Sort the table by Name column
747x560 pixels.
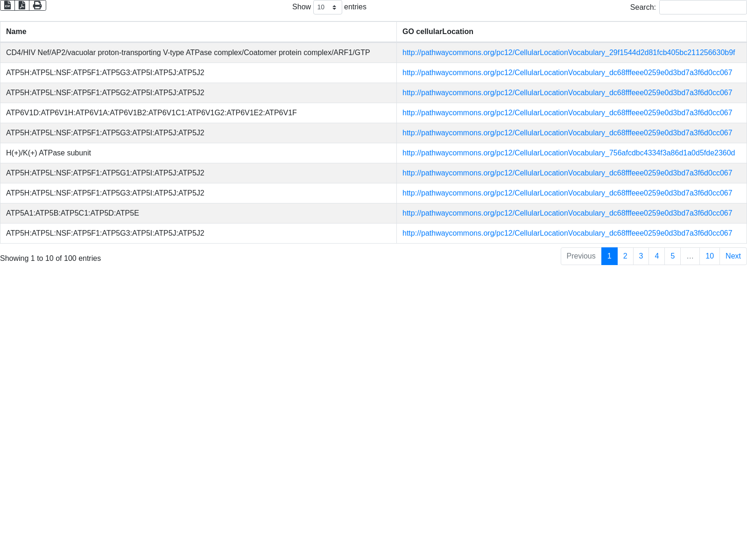(x=16, y=32)
